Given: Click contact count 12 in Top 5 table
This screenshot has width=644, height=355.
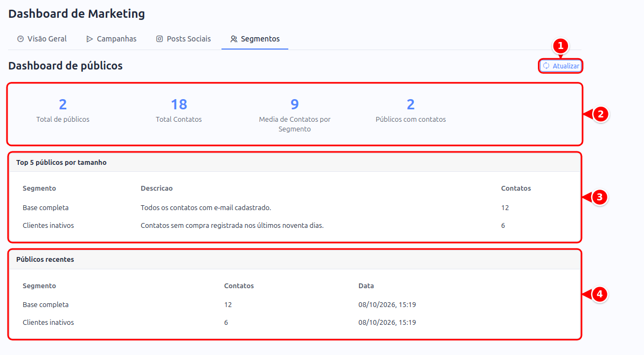Looking at the screenshot, I should coord(505,207).
